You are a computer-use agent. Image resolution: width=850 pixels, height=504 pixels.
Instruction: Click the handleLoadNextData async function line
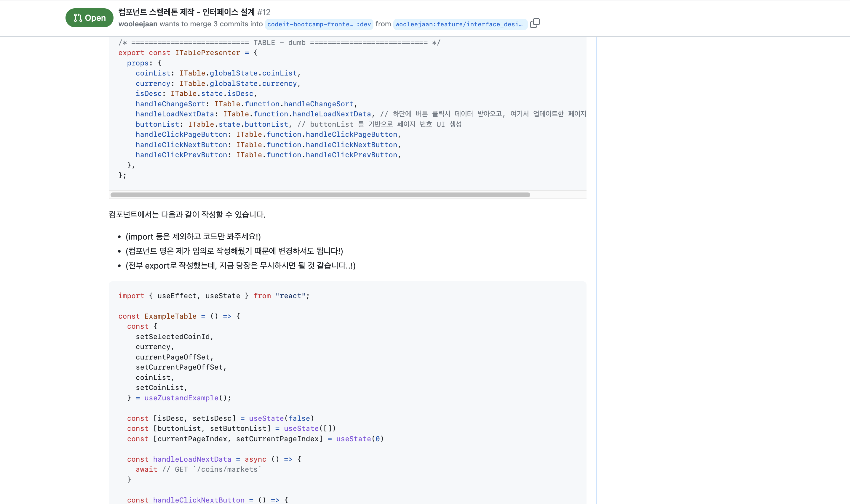214,459
